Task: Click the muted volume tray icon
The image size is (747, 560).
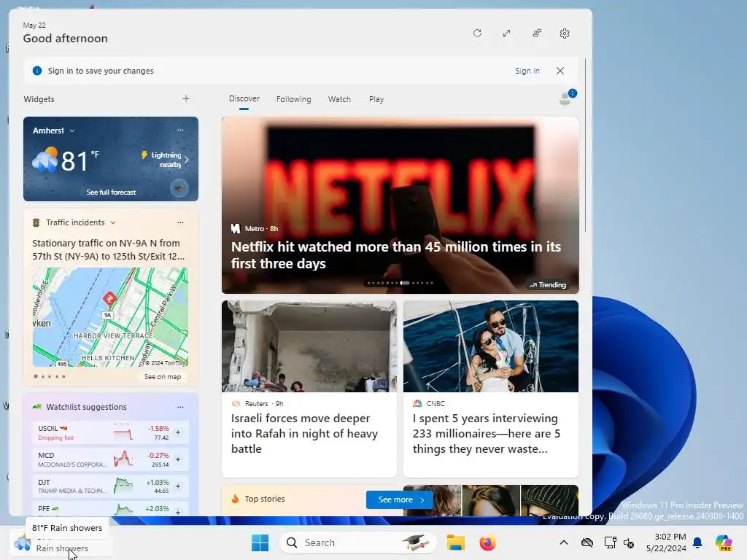Action: click(629, 542)
